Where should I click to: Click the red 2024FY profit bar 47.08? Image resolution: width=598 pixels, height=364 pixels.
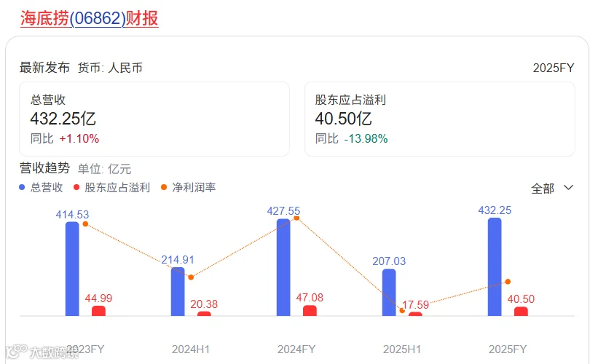click(x=310, y=311)
